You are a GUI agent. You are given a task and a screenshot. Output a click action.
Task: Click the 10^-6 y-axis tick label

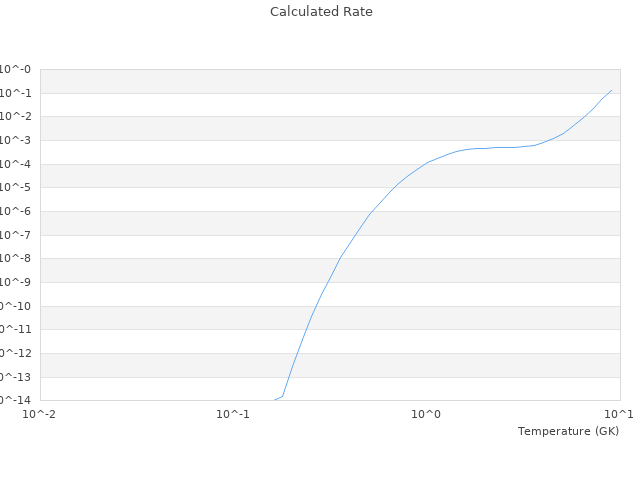[x=15, y=212]
